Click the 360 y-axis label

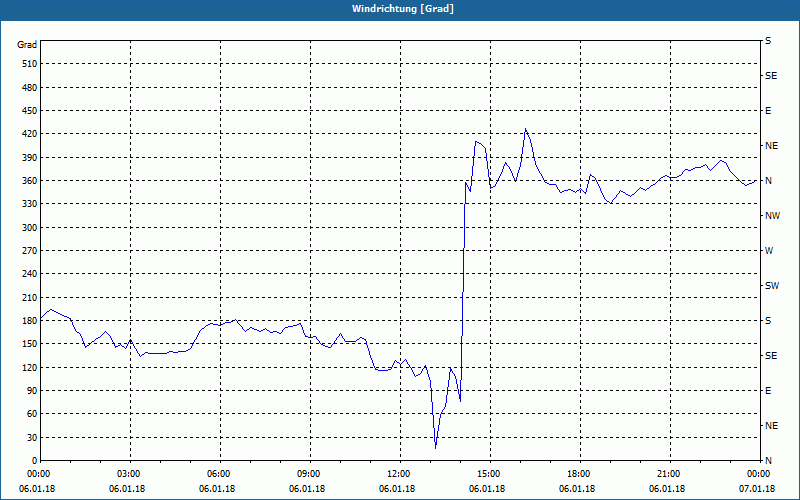[x=30, y=181]
